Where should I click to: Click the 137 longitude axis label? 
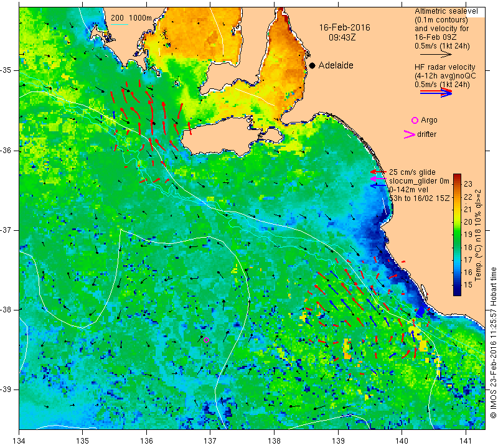(x=210, y=441)
